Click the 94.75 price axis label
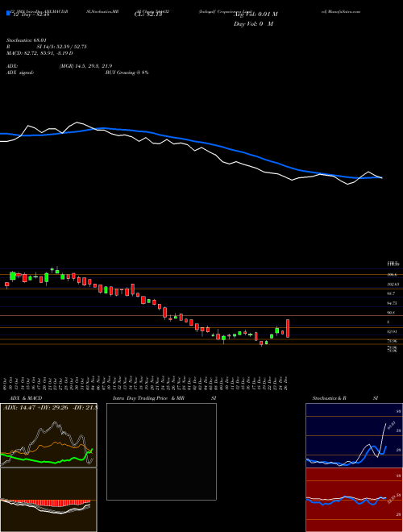This screenshot has height=532, width=403. (393, 303)
